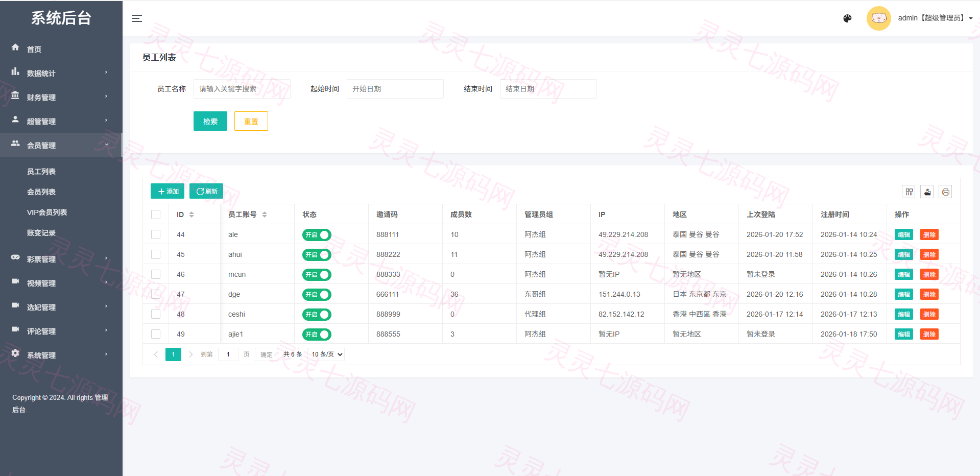Go to the next page arrow

tap(190, 354)
